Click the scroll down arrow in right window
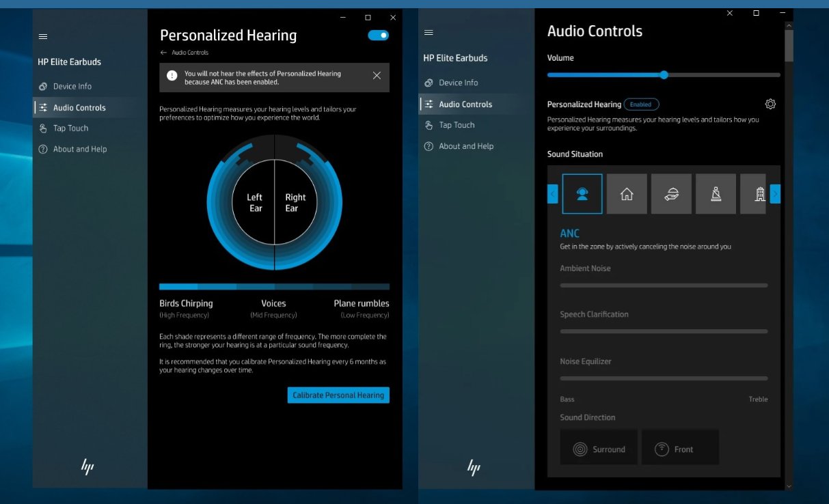The width and height of the screenshot is (829, 504). [x=789, y=486]
